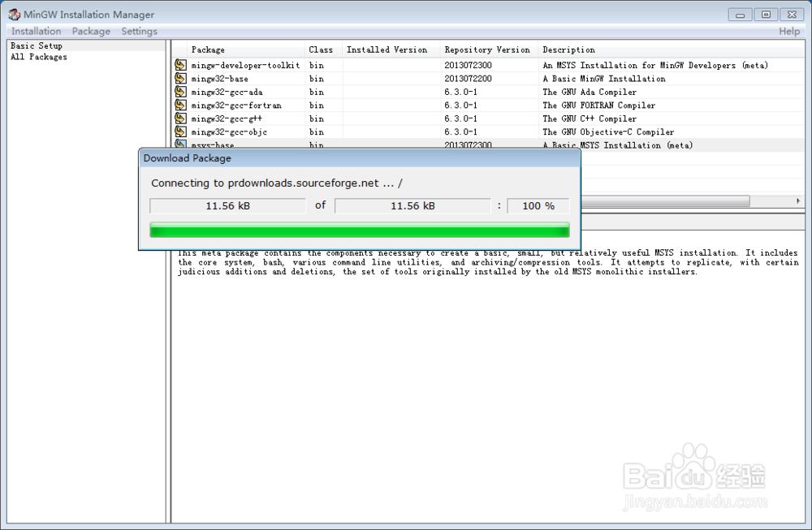
Task: Click 'The GNU FORTRAN Compiler' description
Action: (598, 105)
